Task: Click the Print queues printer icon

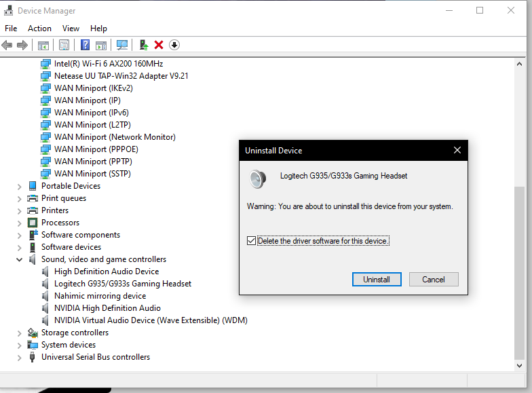Action: tap(33, 198)
